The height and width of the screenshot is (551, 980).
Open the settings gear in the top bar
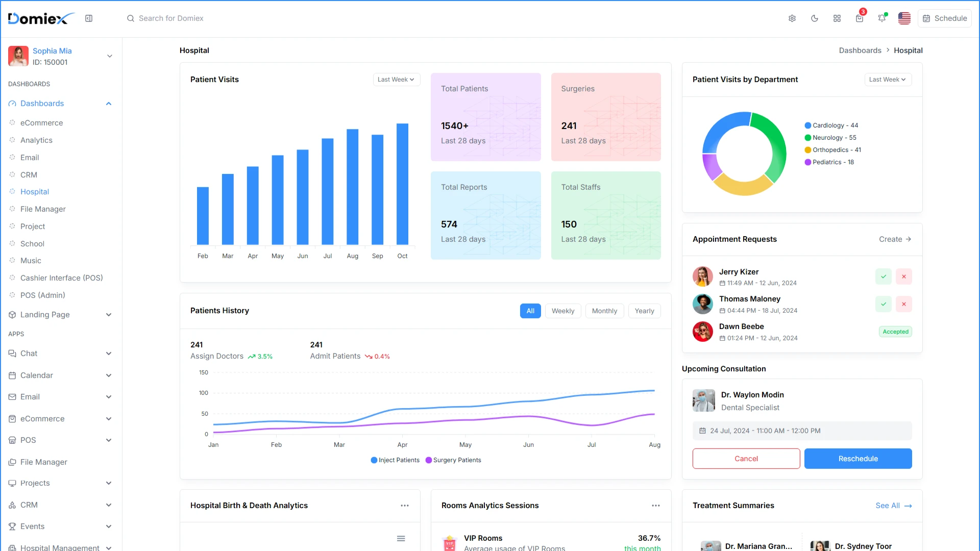(792, 18)
